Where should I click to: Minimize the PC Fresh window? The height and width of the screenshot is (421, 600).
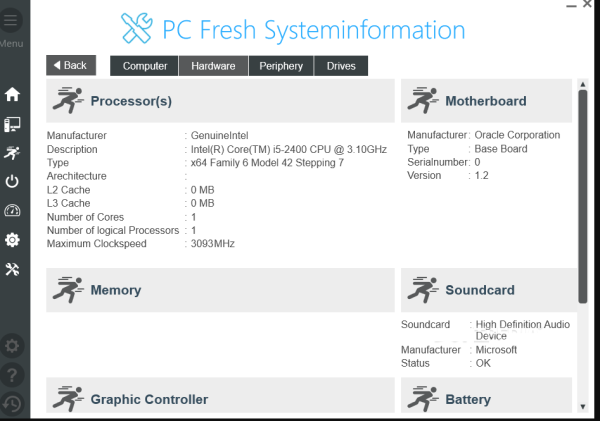pos(571,5)
